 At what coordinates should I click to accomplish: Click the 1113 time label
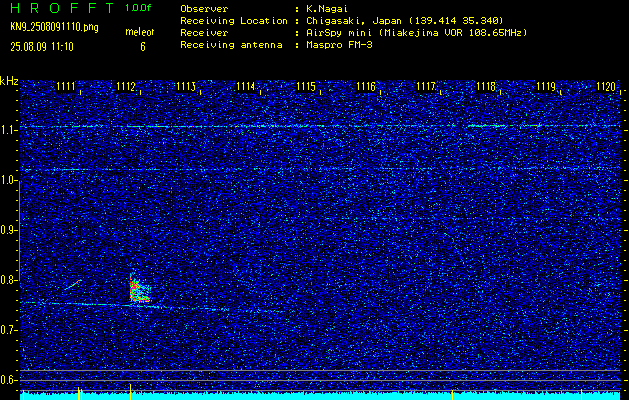(186, 86)
